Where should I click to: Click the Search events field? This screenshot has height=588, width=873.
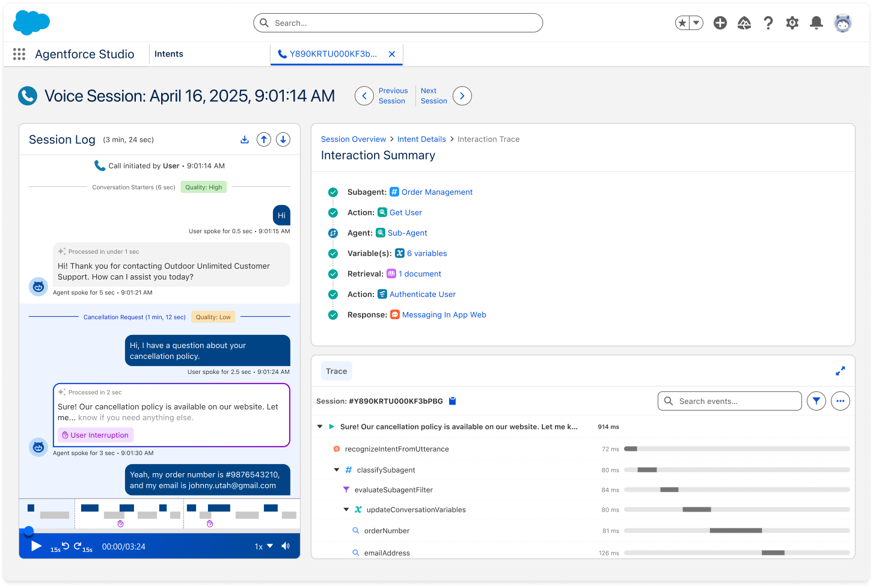coord(730,401)
